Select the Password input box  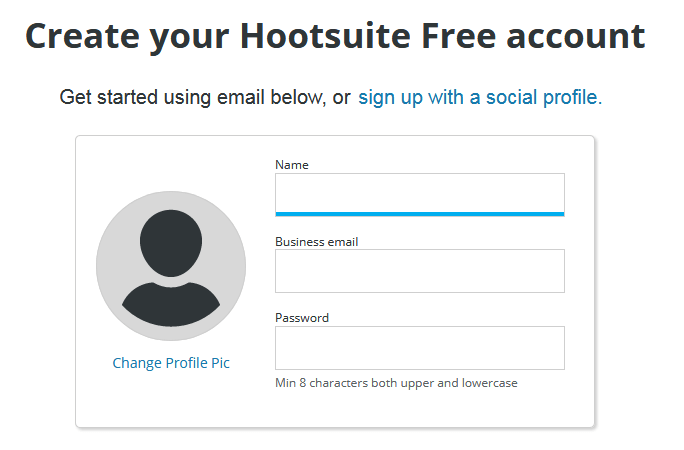pos(419,348)
